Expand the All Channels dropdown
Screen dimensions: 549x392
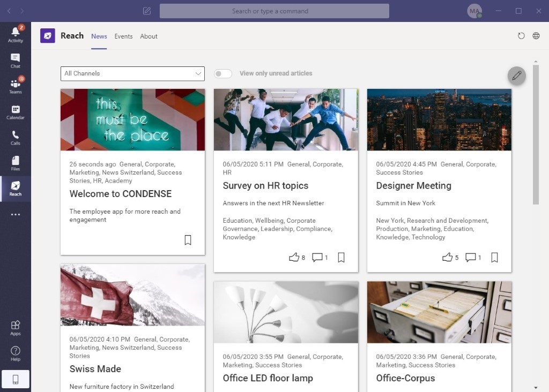(133, 73)
